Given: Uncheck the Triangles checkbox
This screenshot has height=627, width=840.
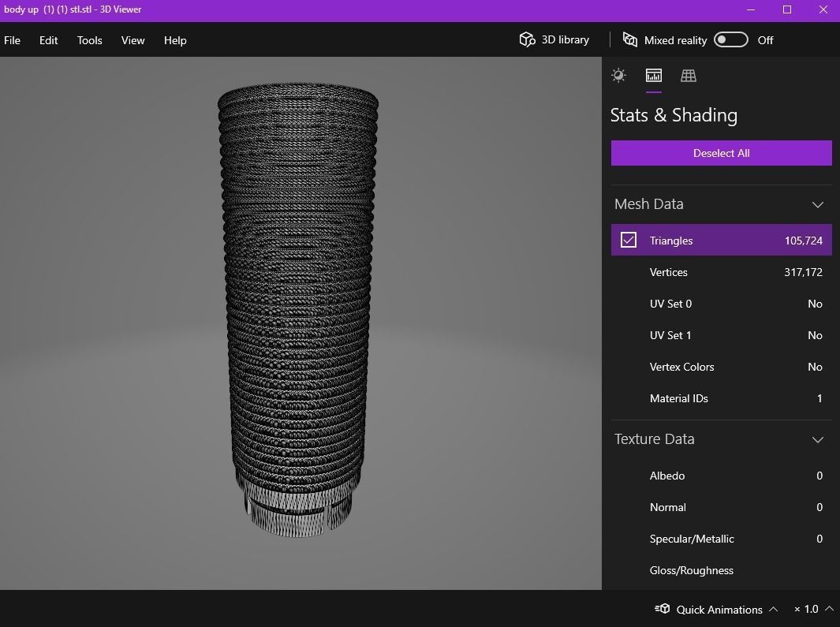Looking at the screenshot, I should coord(629,240).
